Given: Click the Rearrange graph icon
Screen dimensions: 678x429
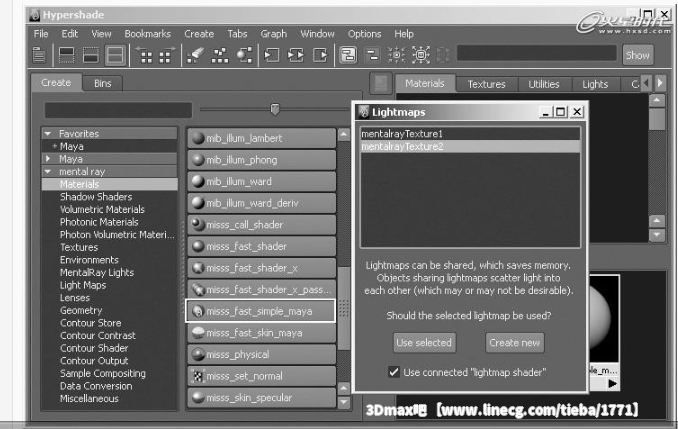Looking at the screenshot, I should pyautogui.click(x=220, y=55).
